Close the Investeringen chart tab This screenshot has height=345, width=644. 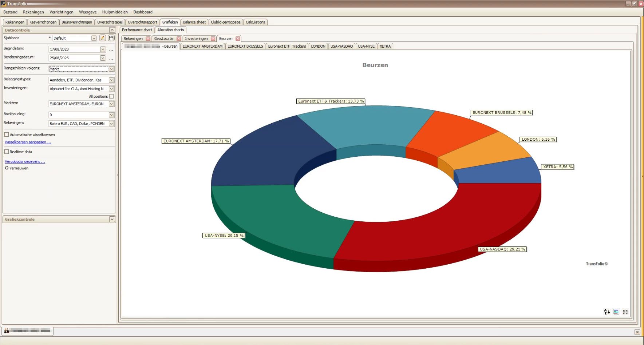pos(213,39)
